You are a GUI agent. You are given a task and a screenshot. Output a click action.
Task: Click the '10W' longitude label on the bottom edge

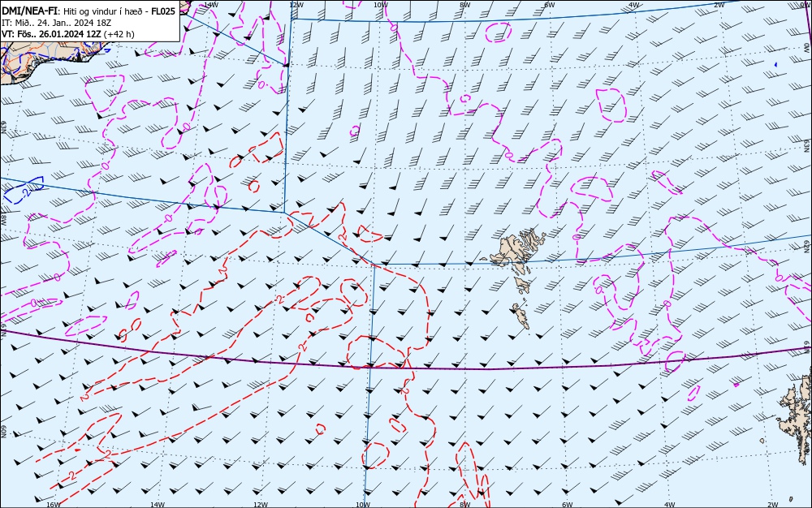point(363,505)
